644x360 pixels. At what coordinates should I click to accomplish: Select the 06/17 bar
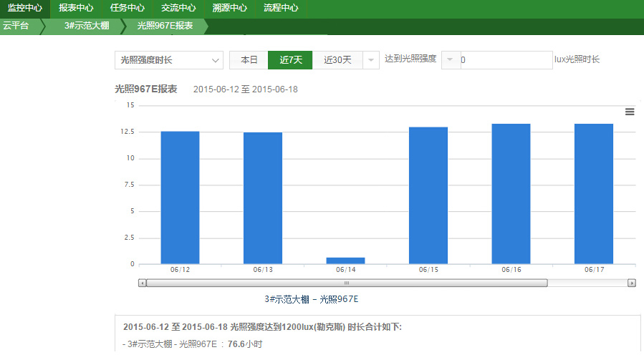point(594,194)
